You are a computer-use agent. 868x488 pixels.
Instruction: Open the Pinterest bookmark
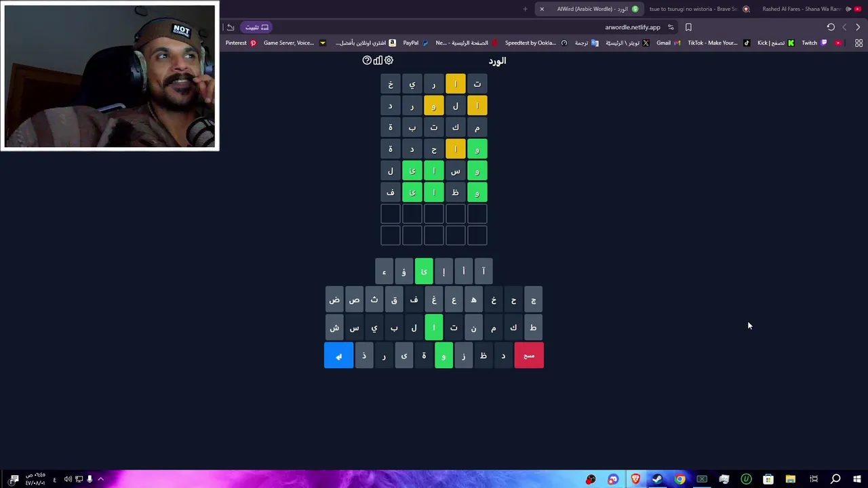[241, 43]
